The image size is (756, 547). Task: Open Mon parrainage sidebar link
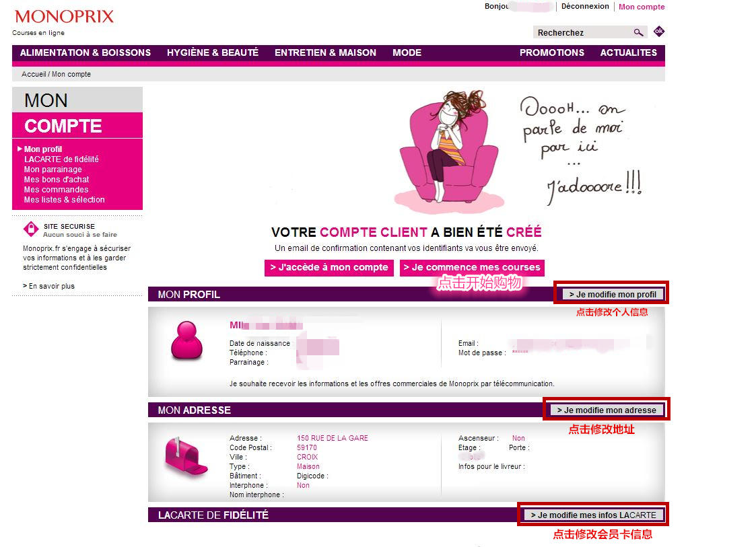coord(53,170)
